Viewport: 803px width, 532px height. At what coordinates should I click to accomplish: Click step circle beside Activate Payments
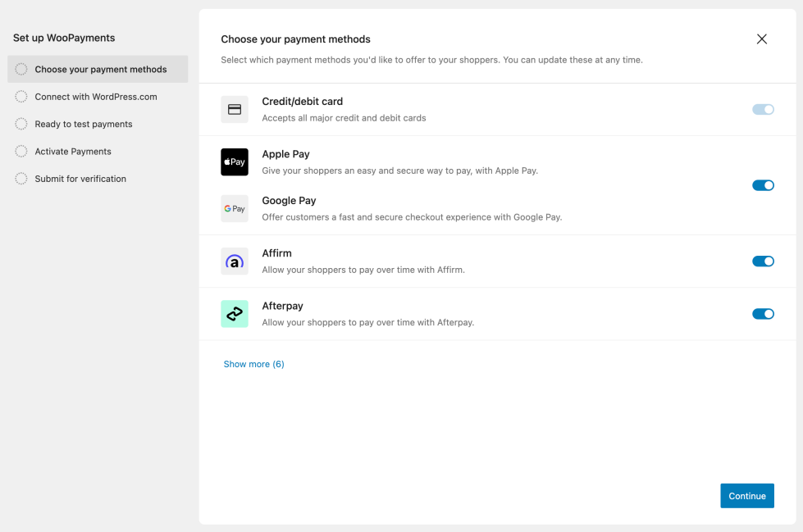click(x=21, y=152)
